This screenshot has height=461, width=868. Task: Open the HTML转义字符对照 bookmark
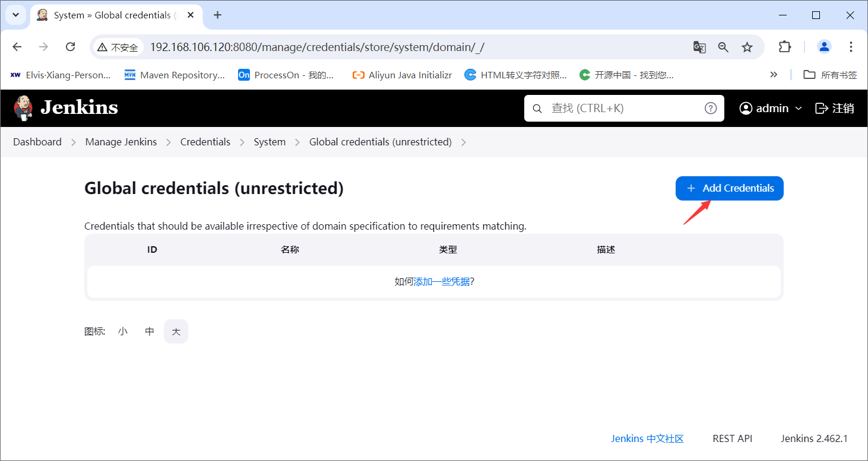[x=515, y=75]
